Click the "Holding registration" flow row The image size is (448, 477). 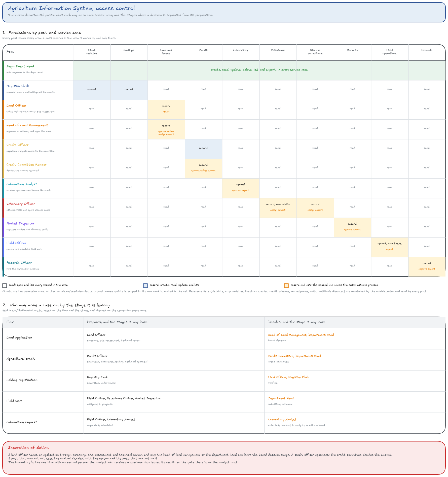[x=224, y=381]
